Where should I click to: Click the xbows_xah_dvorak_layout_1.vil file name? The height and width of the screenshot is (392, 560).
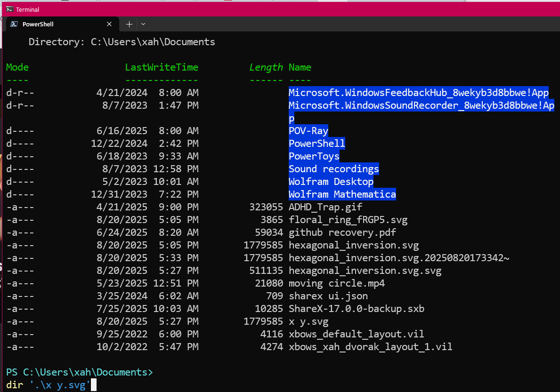click(371, 347)
